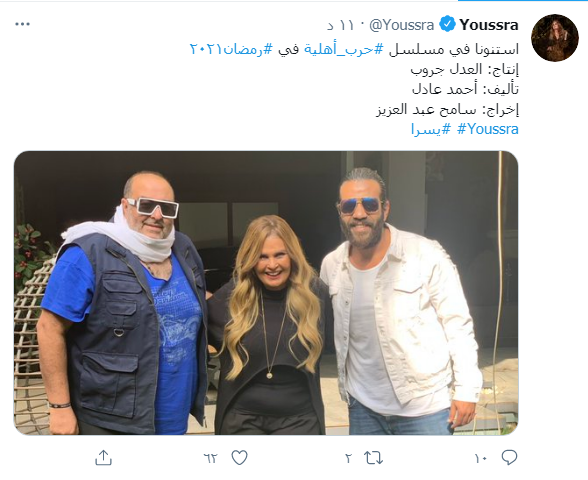Click the #Youssra hashtag
The height and width of the screenshot is (480, 588).
(x=488, y=129)
